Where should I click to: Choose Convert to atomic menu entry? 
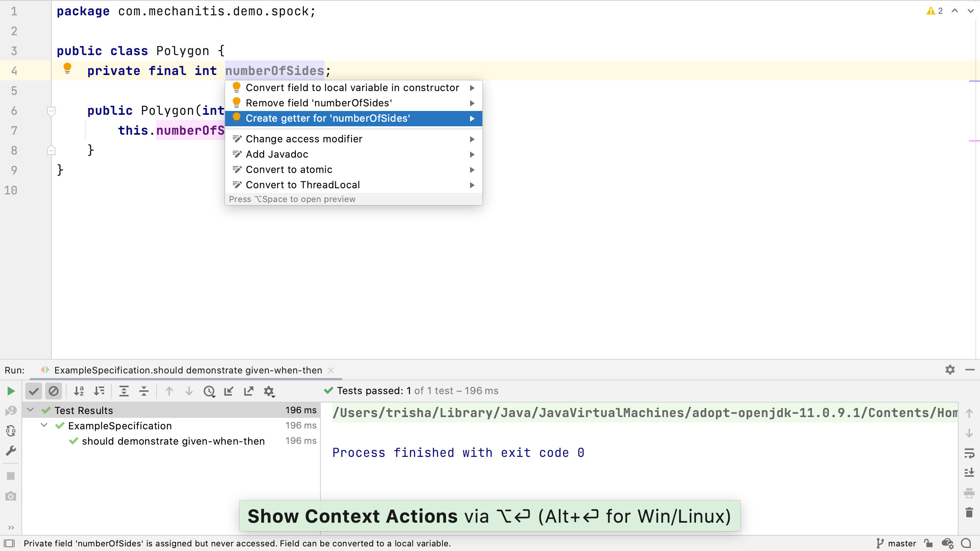289,170
